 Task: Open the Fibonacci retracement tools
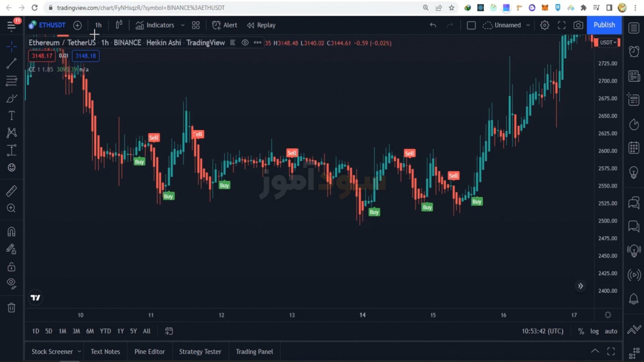[11, 81]
